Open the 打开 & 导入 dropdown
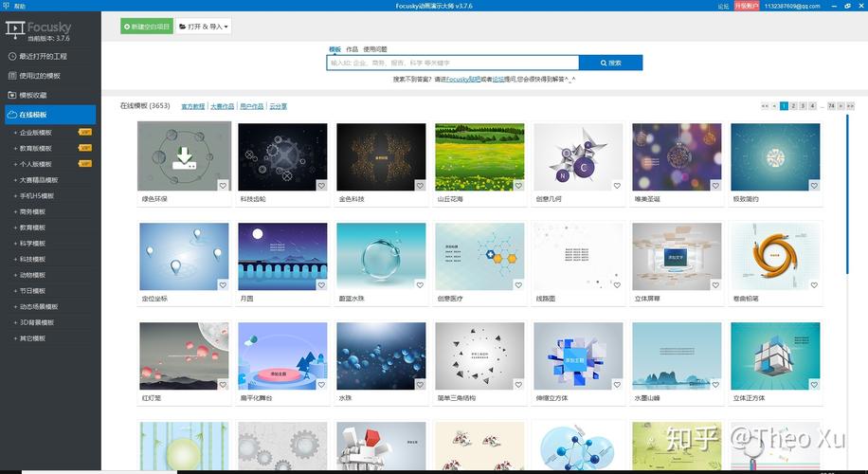The image size is (868, 474). point(203,26)
